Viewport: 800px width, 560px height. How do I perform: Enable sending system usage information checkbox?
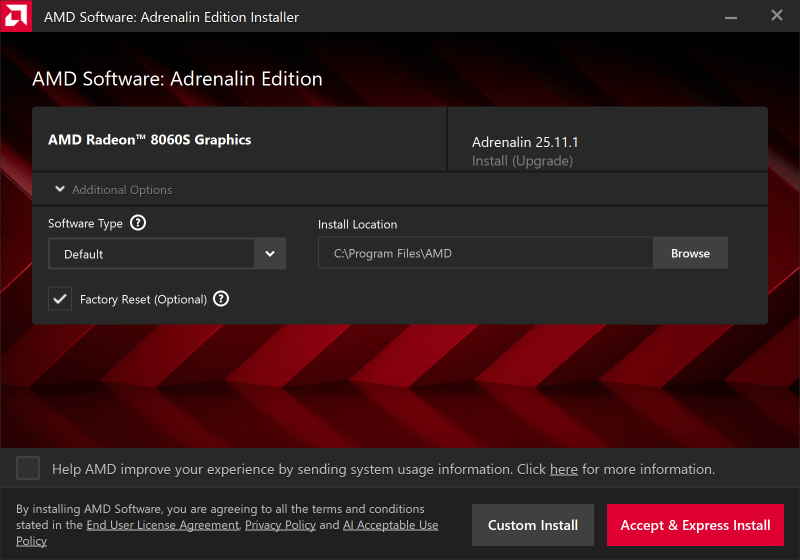click(28, 468)
